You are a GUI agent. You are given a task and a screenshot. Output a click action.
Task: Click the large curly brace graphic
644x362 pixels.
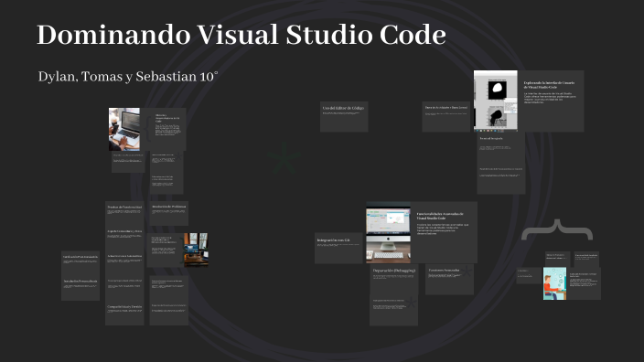tap(557, 229)
